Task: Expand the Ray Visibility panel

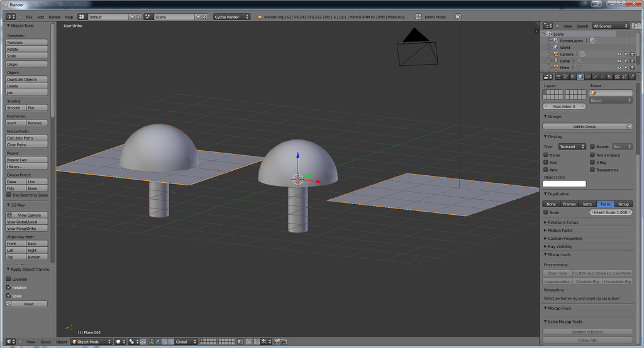Action: [560, 247]
